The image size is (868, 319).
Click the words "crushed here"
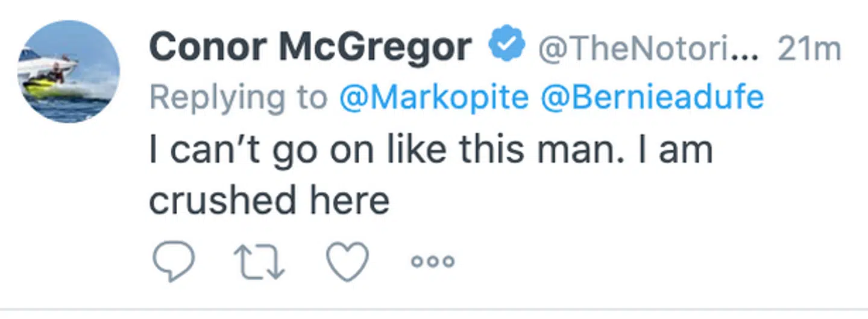pos(269,200)
